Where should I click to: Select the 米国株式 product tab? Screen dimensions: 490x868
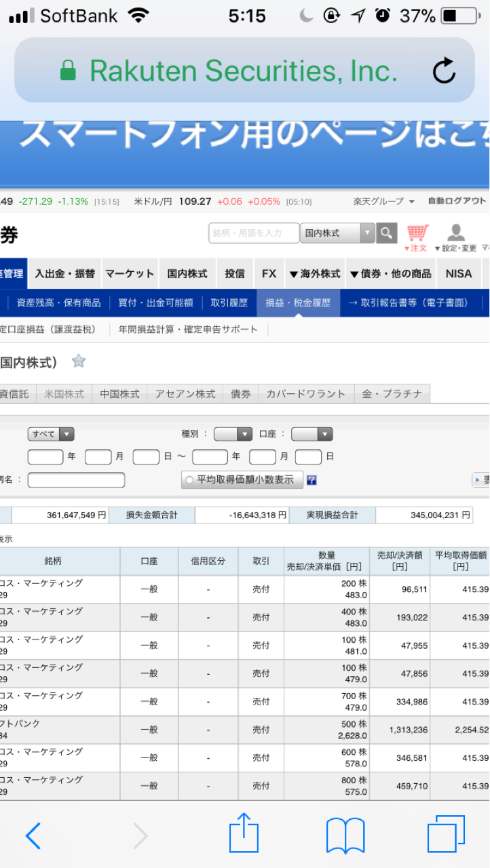tap(64, 394)
